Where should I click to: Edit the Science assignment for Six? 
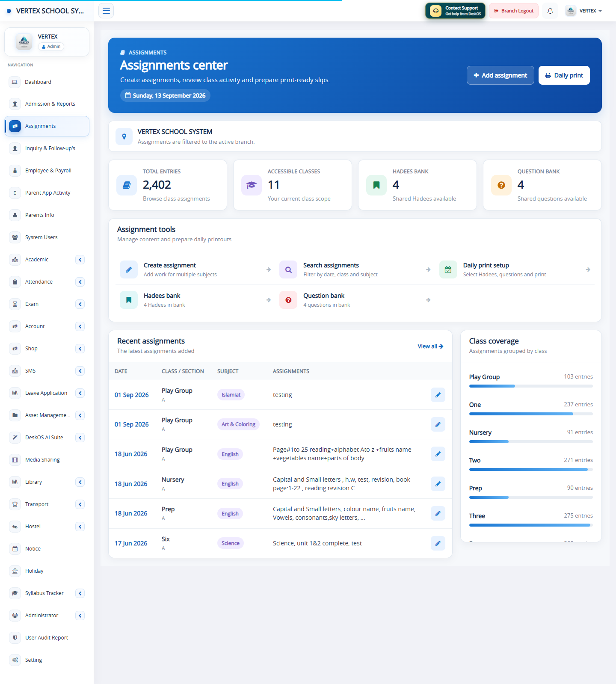coord(438,543)
